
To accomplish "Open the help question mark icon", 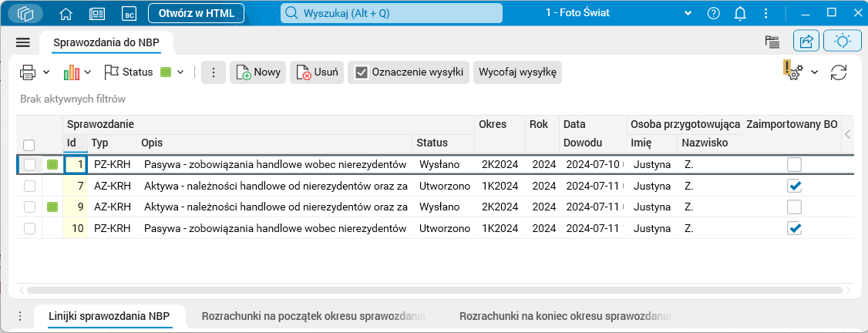I will (x=714, y=13).
